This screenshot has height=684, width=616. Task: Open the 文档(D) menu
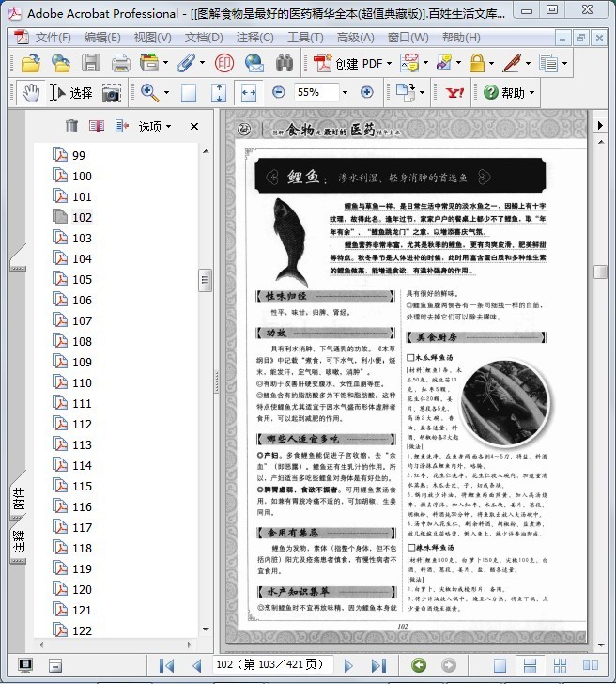click(x=204, y=38)
